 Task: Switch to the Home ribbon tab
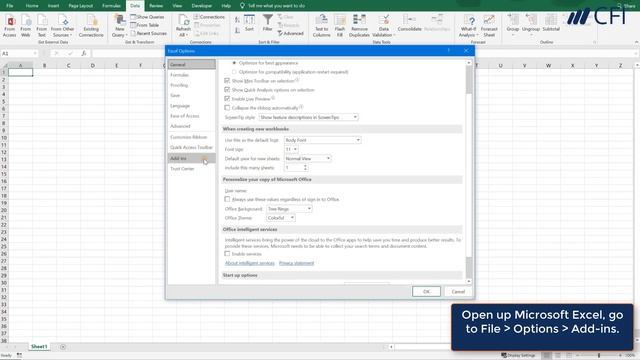32,6
